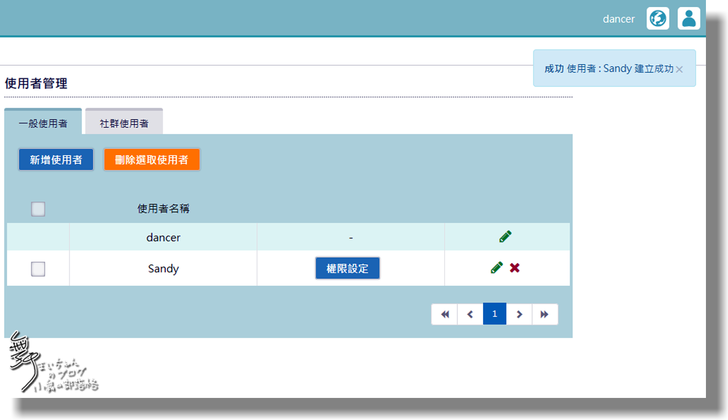Click the edit pencil icon for dancer
728x420 pixels.
(505, 237)
